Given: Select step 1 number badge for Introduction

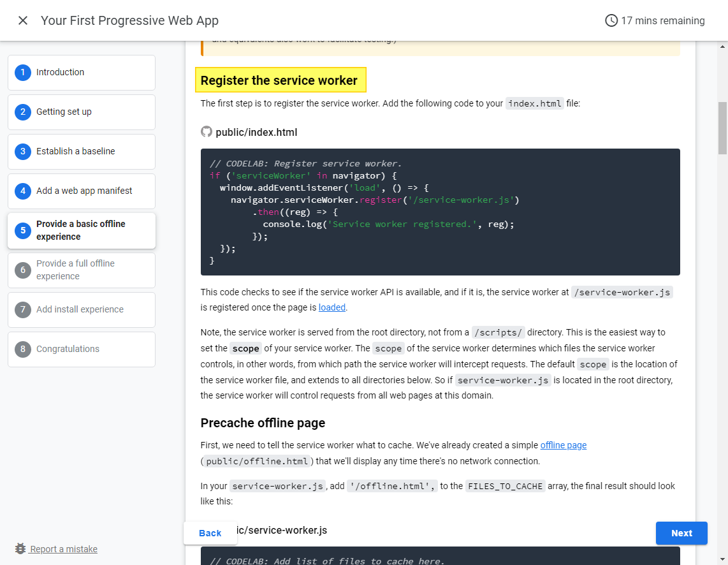Looking at the screenshot, I should [23, 73].
